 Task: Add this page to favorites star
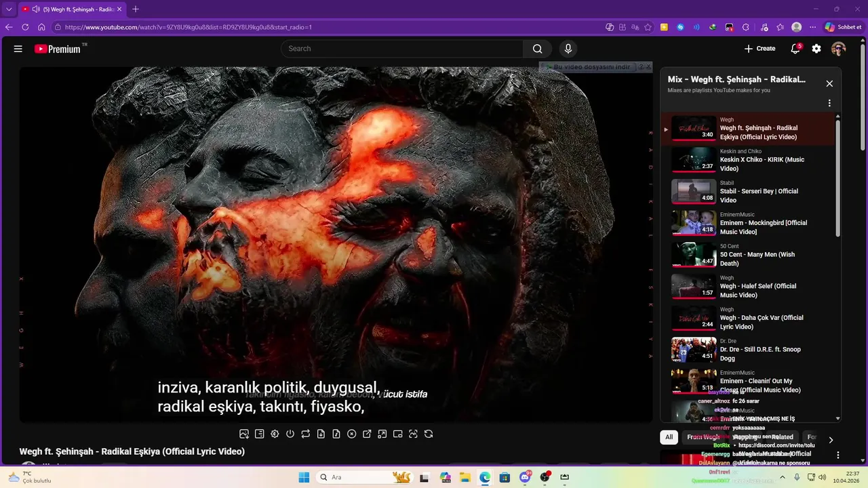[x=648, y=27]
